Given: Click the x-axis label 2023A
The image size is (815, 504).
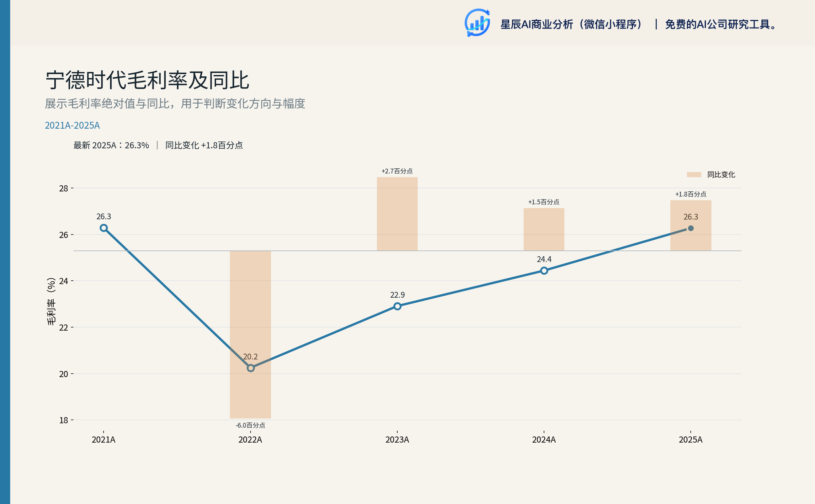Looking at the screenshot, I should point(397,440).
